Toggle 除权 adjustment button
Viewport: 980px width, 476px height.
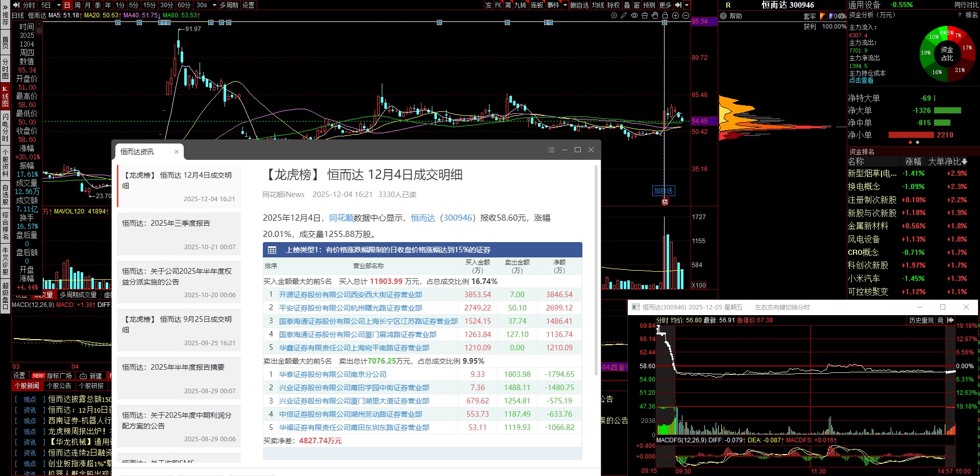point(613,5)
